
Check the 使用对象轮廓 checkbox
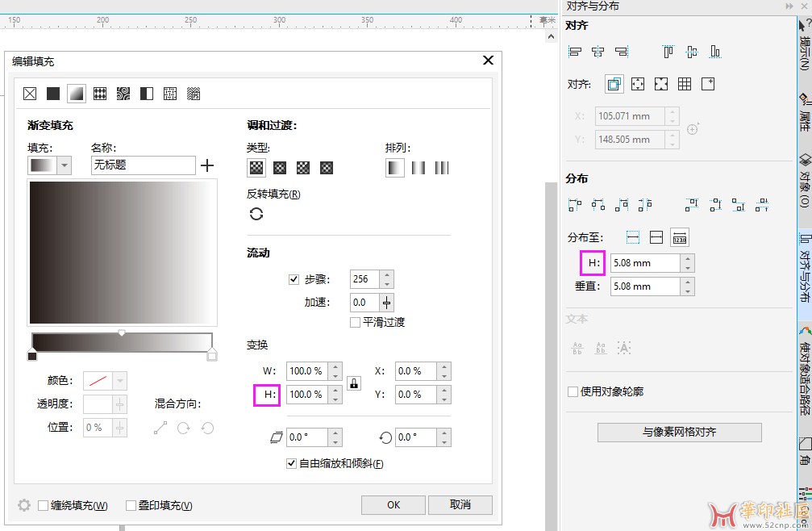(x=573, y=391)
